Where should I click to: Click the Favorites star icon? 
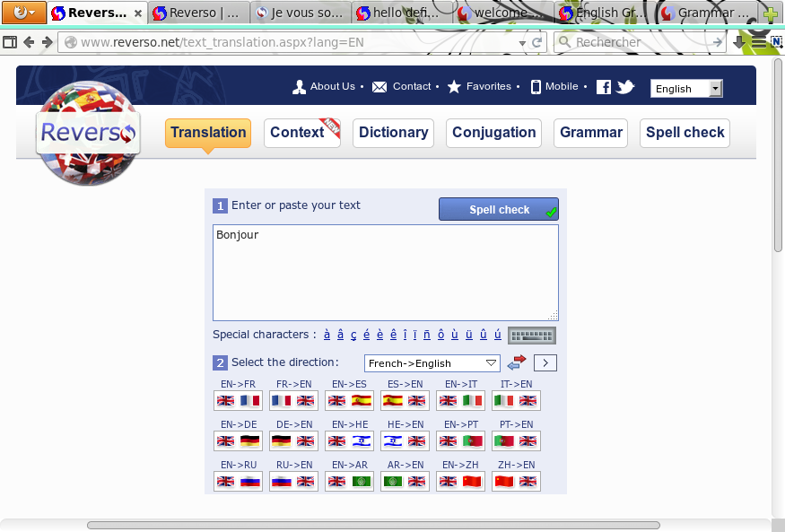pos(454,87)
